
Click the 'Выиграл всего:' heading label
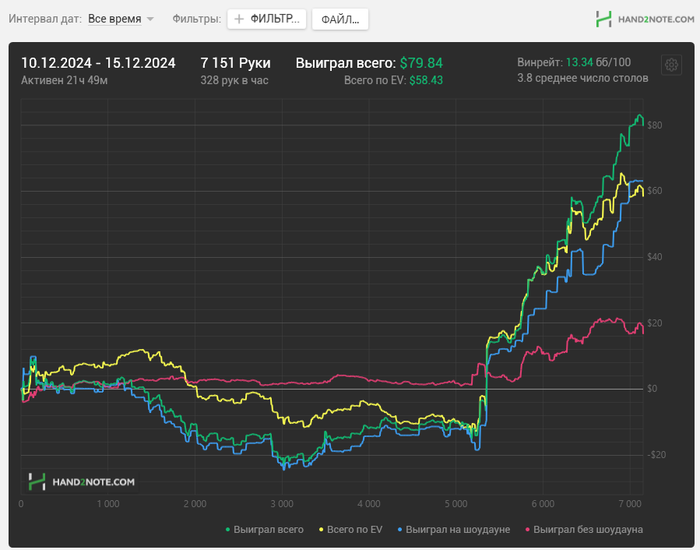[x=346, y=63]
